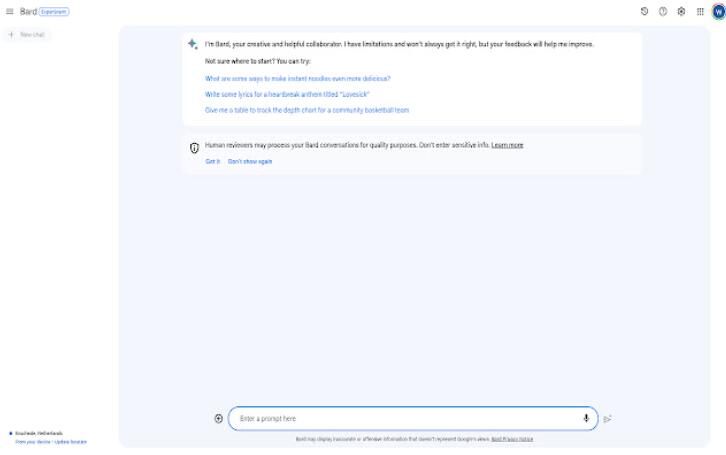Open the hamburger main menu

point(10,12)
